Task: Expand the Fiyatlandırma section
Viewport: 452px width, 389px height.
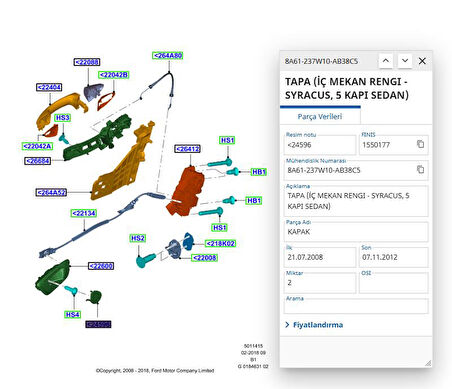Action: (x=314, y=325)
